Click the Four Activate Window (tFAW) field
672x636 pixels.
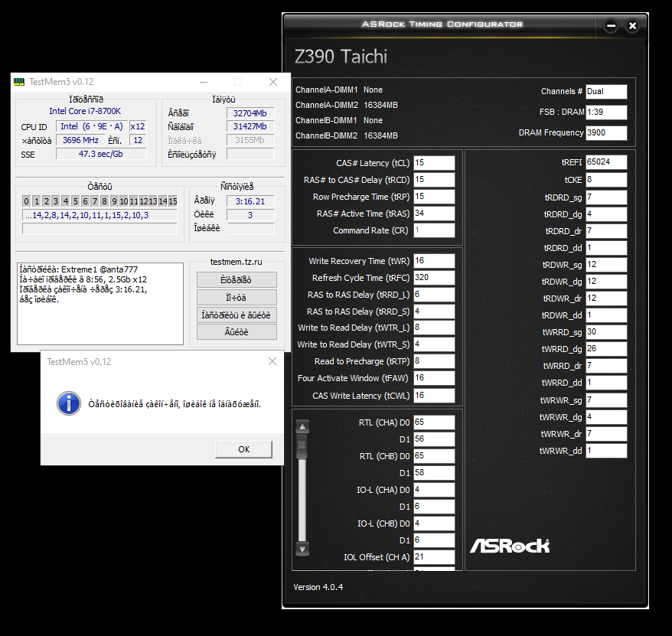point(434,377)
